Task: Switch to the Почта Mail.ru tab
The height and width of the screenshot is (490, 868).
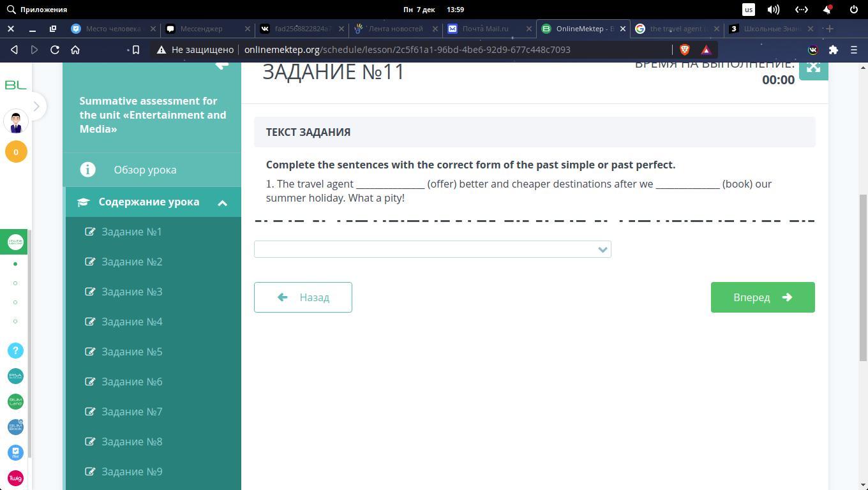Action: [485, 29]
